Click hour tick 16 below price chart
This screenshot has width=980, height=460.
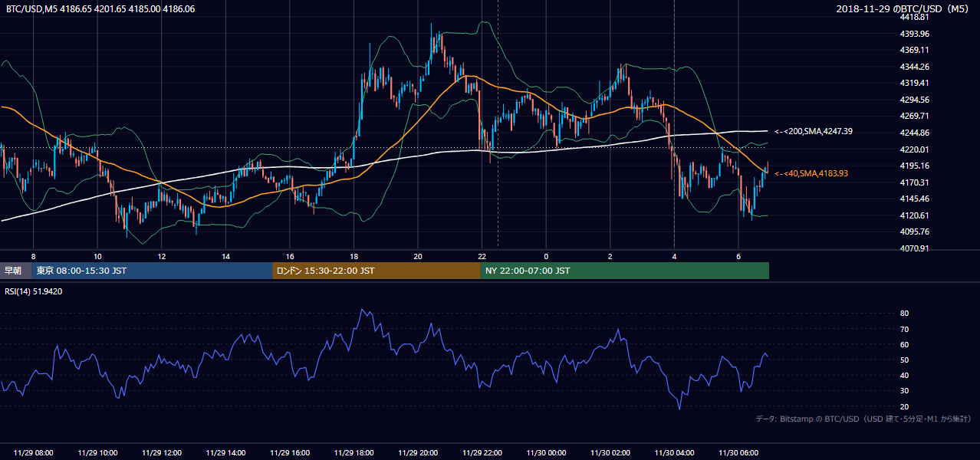click(x=289, y=256)
